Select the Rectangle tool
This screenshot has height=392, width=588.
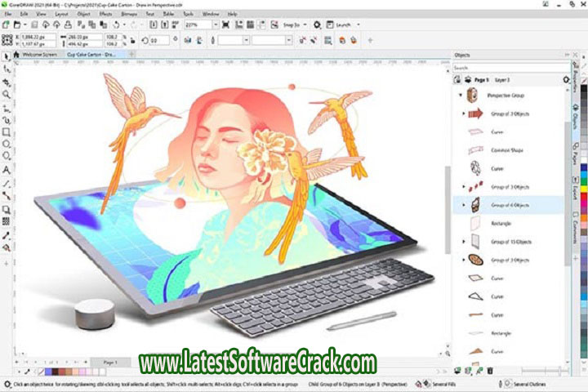click(7, 131)
